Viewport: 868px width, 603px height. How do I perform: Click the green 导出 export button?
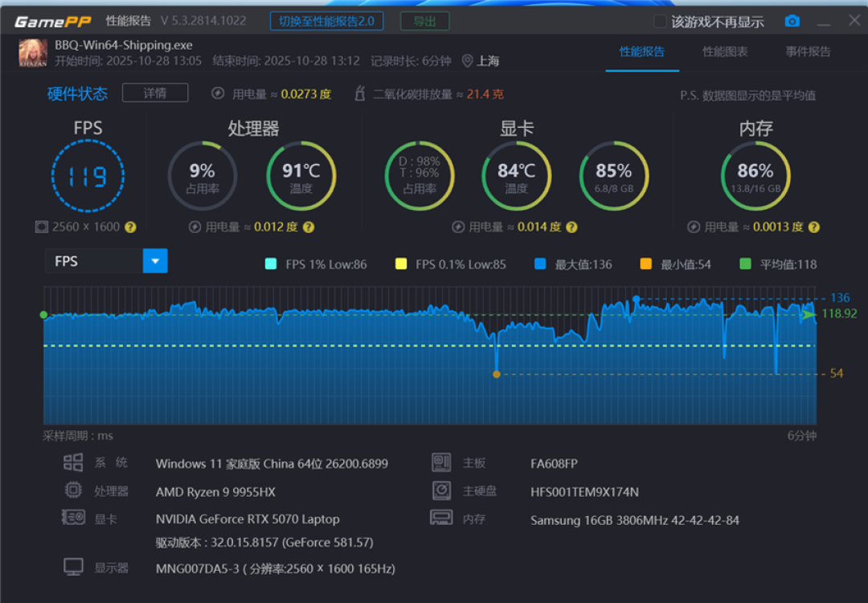point(424,22)
